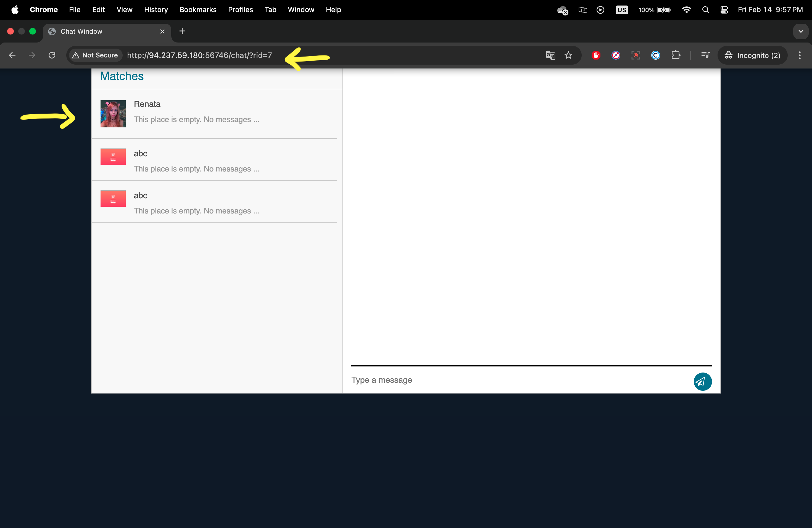Click the Matches heading

tap(122, 76)
